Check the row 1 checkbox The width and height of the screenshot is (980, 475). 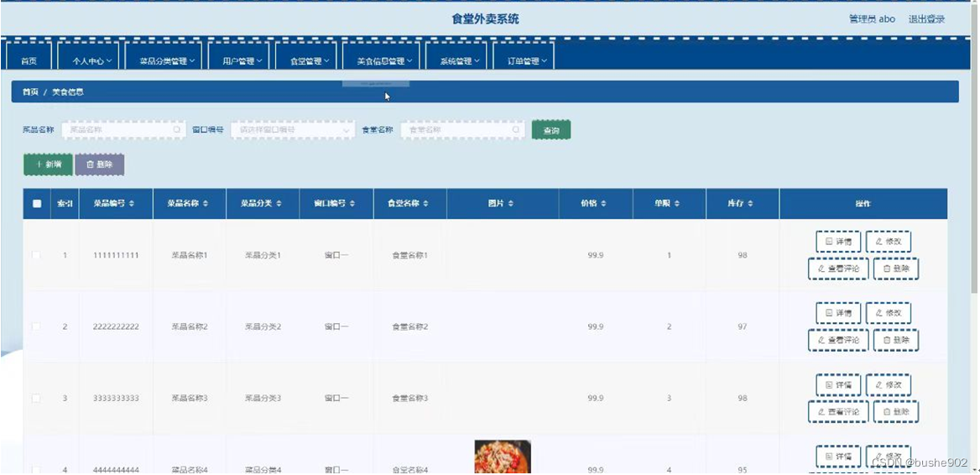click(36, 255)
